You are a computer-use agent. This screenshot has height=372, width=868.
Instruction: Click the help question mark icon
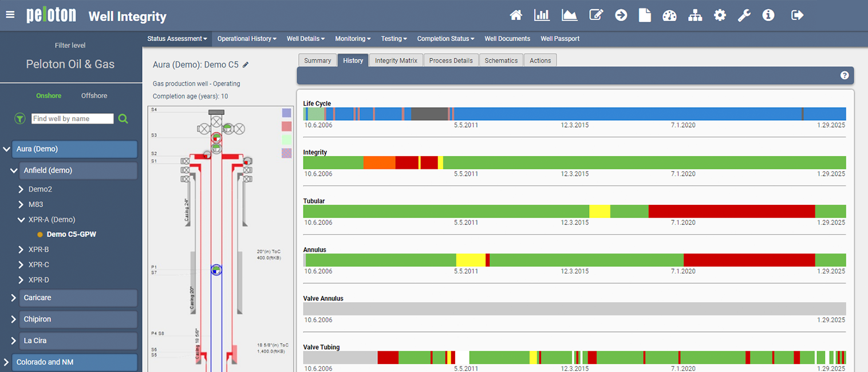[x=844, y=76]
